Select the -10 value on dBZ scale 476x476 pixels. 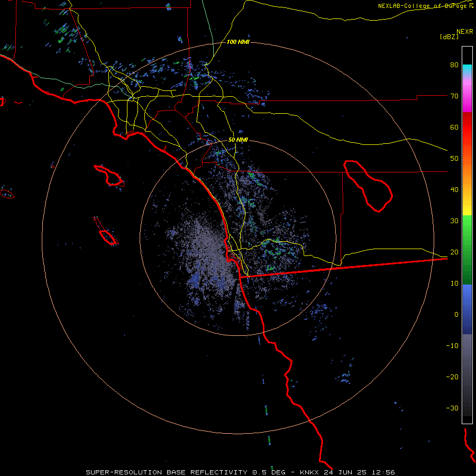[452, 346]
